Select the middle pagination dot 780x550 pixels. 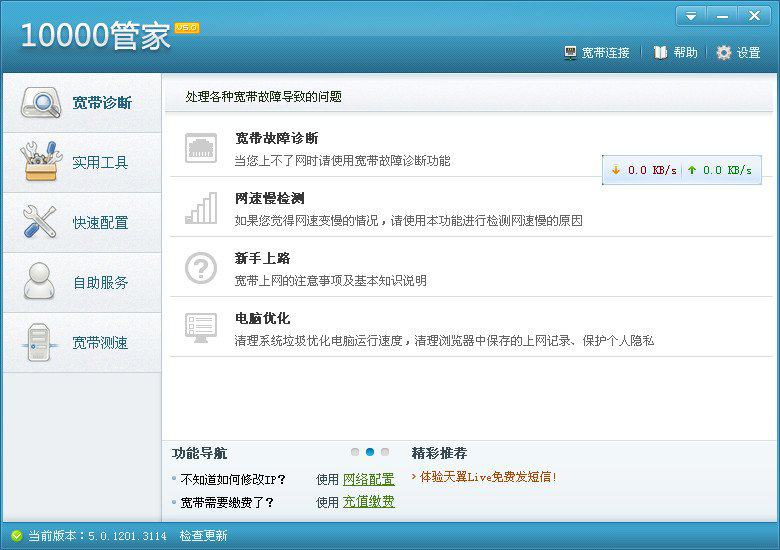tap(370, 452)
